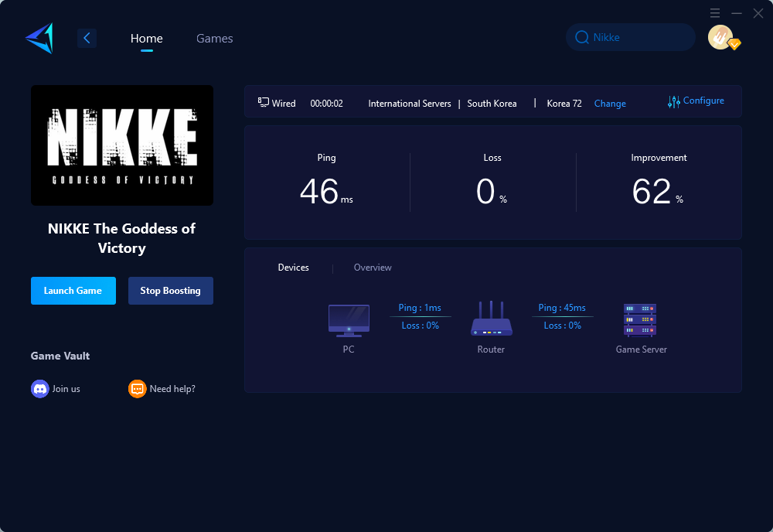773x532 pixels.
Task: Click the 46 ms ping value
Action: 326,191
